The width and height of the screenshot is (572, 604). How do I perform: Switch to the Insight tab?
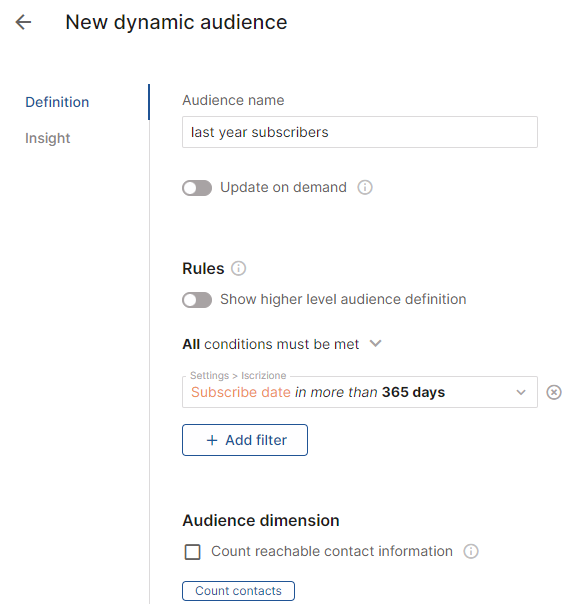pyautogui.click(x=47, y=138)
